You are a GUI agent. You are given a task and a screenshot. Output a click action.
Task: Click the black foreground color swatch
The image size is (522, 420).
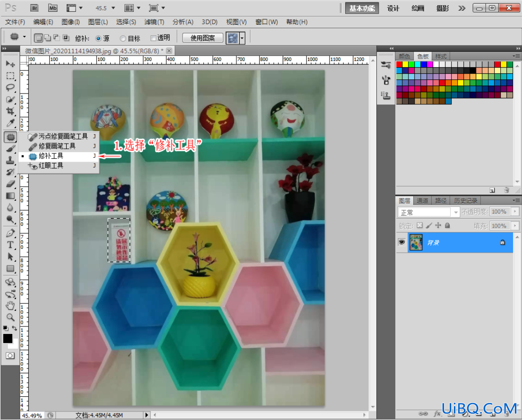(x=7, y=339)
